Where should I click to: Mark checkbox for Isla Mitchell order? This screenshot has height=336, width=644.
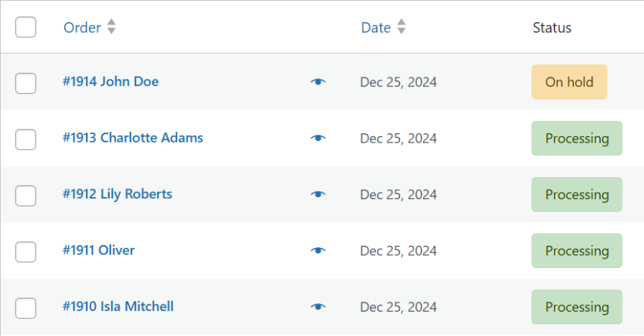tap(26, 307)
